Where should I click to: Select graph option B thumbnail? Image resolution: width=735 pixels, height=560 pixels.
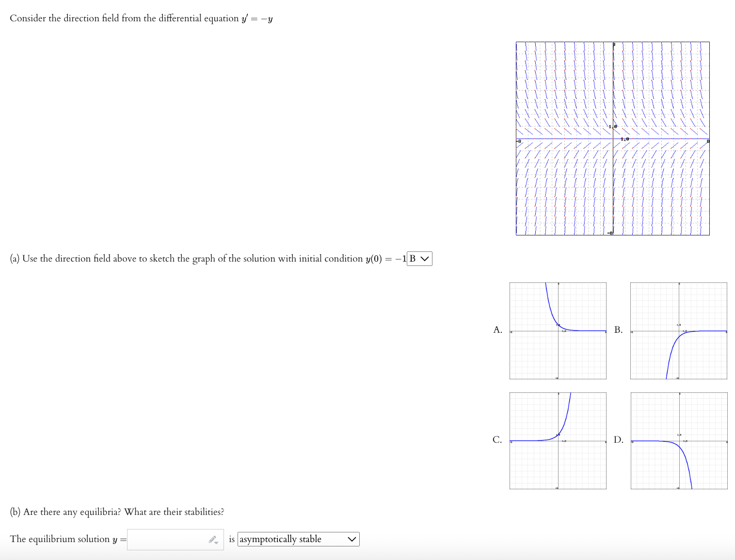[x=678, y=331]
